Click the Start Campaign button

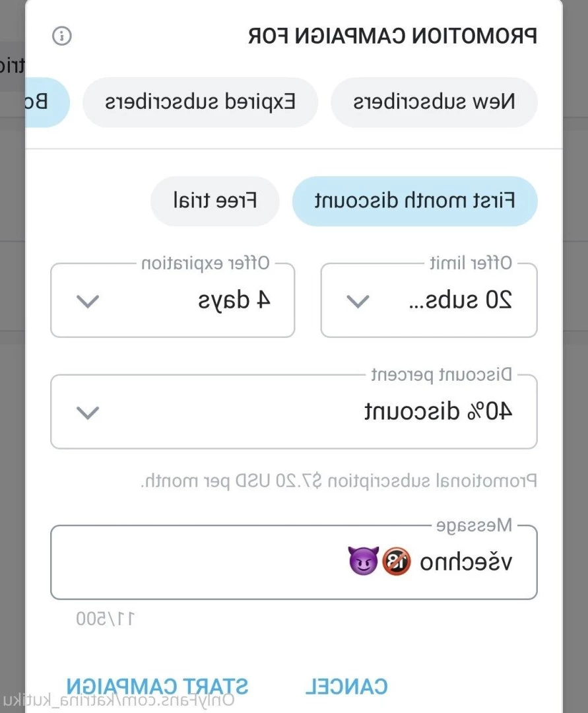157,687
